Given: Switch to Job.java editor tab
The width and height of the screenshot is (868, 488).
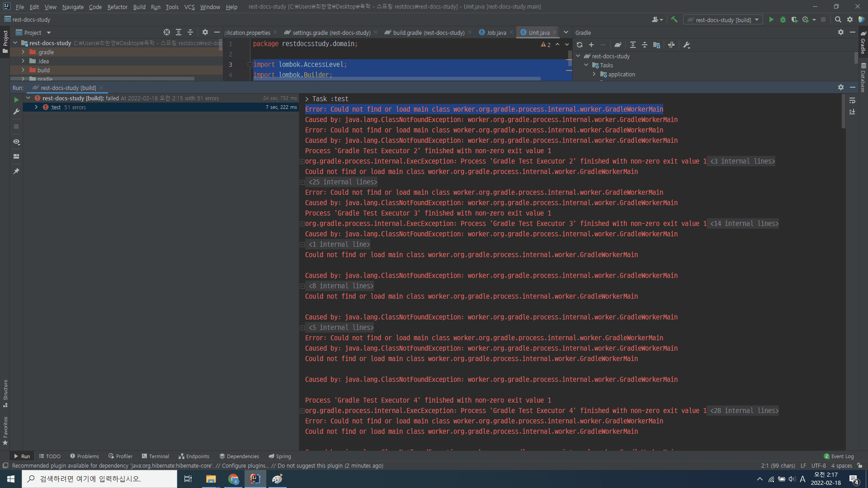Looking at the screenshot, I should point(496,33).
